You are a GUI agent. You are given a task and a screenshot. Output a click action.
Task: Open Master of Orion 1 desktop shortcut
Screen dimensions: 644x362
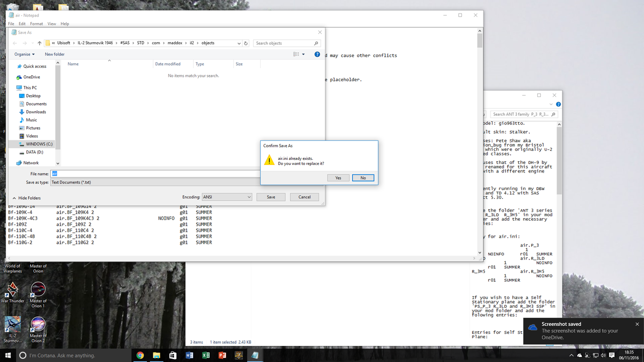[x=38, y=295]
